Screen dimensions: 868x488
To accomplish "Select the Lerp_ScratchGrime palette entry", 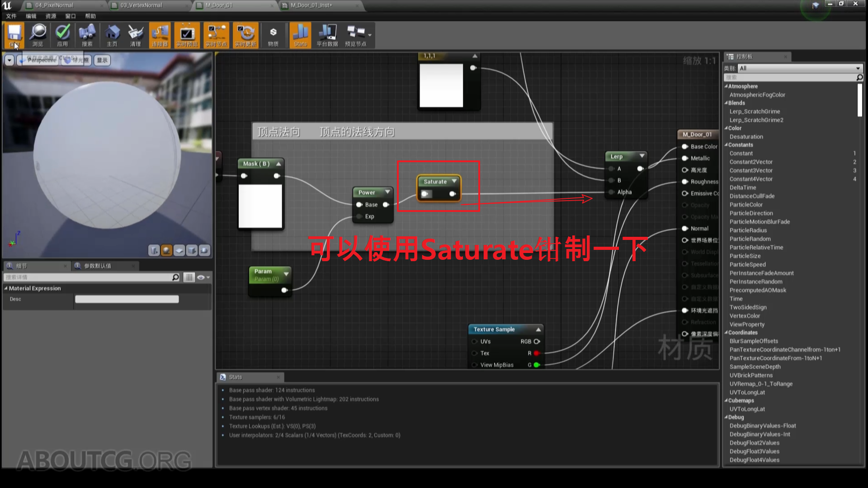I will tap(755, 111).
